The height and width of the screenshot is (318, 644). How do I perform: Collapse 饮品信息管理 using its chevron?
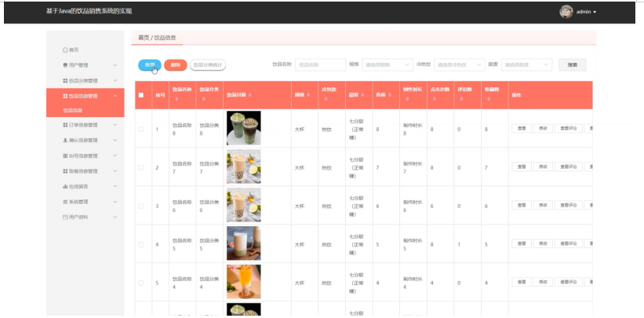point(115,96)
